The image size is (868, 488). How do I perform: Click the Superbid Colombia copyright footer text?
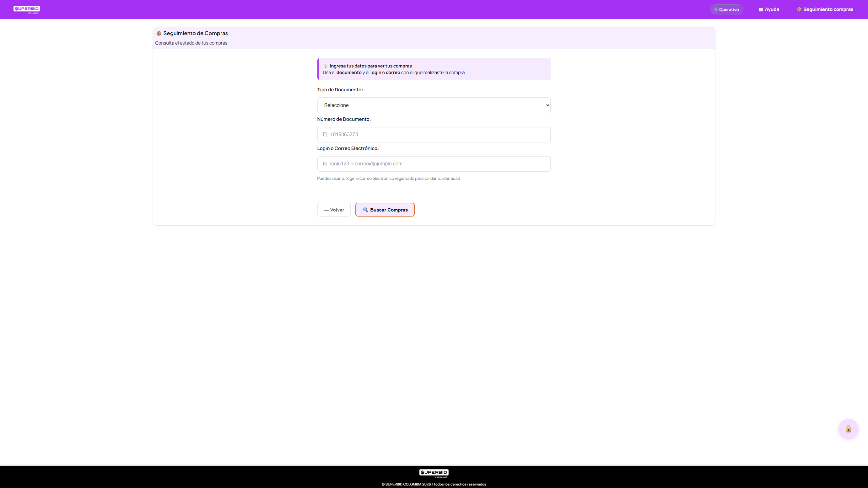click(434, 484)
